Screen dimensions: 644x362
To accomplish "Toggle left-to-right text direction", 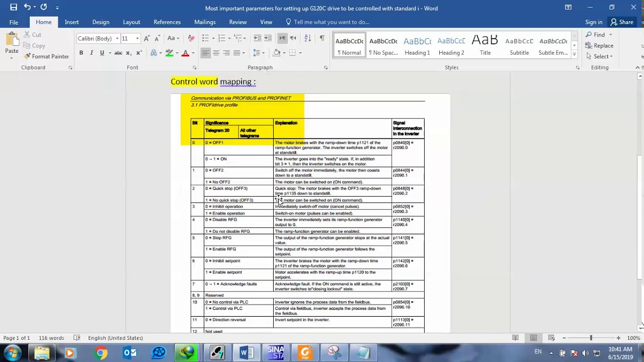I will (282, 38).
